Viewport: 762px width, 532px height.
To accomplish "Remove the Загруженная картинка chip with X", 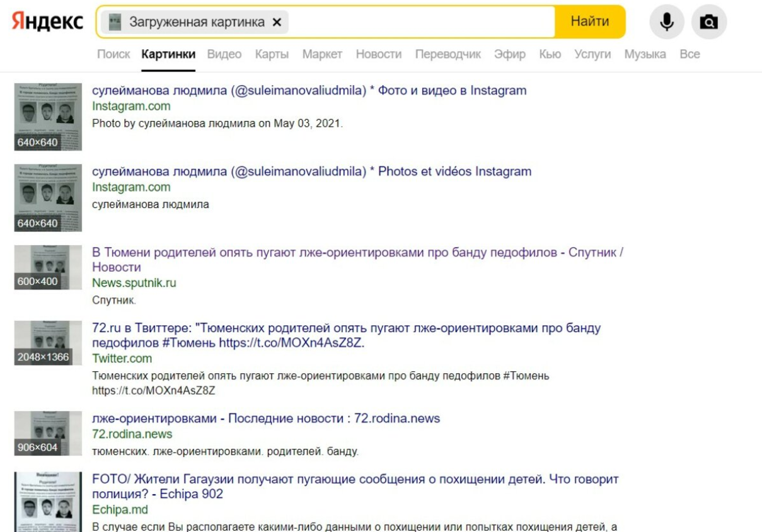I will (277, 23).
